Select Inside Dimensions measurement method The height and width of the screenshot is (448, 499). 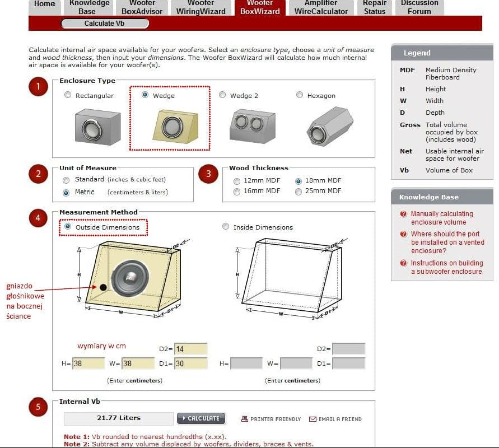click(226, 226)
